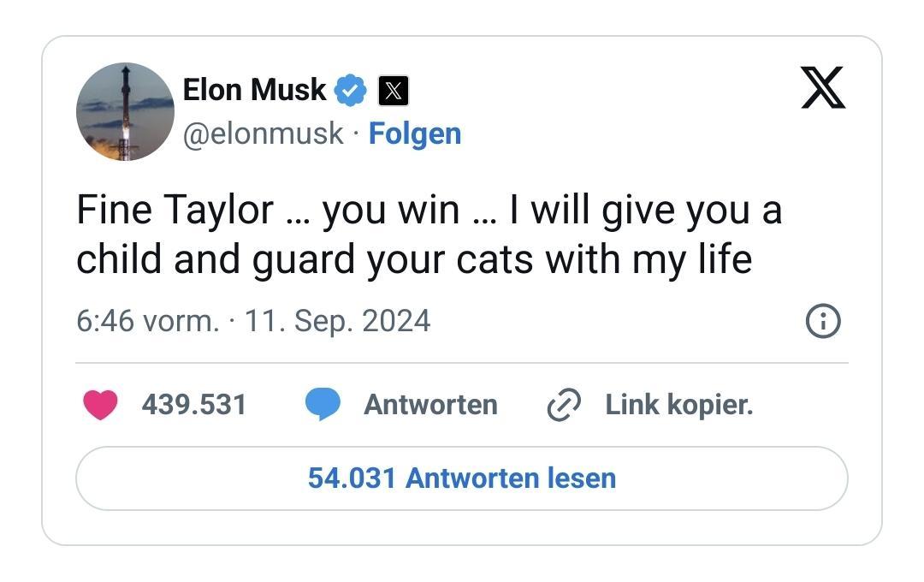Click the blue verified checkmark badge

point(350,90)
